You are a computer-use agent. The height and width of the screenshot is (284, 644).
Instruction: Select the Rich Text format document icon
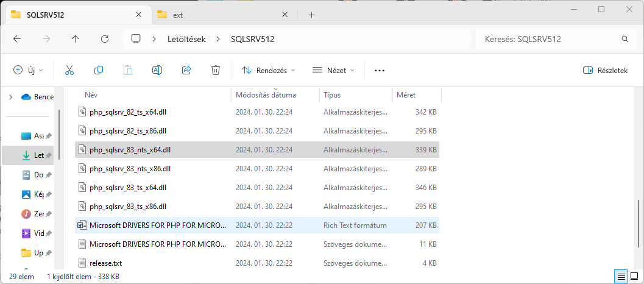click(82, 225)
